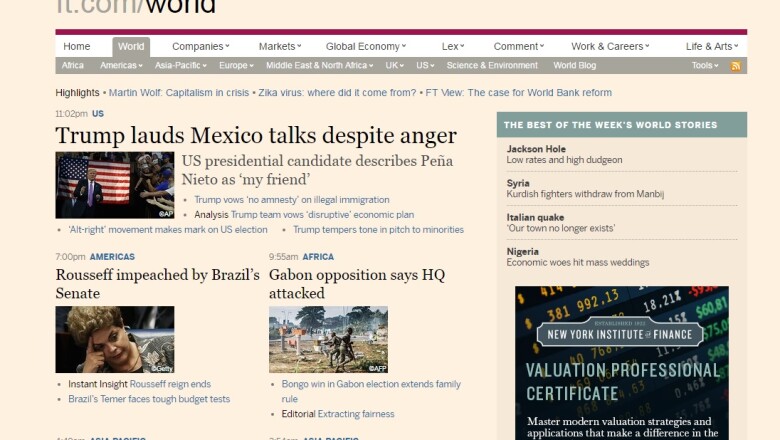Screen dimensions: 780x440
Task: Open Trump team 'disruptive' economic plan link
Action: [322, 214]
